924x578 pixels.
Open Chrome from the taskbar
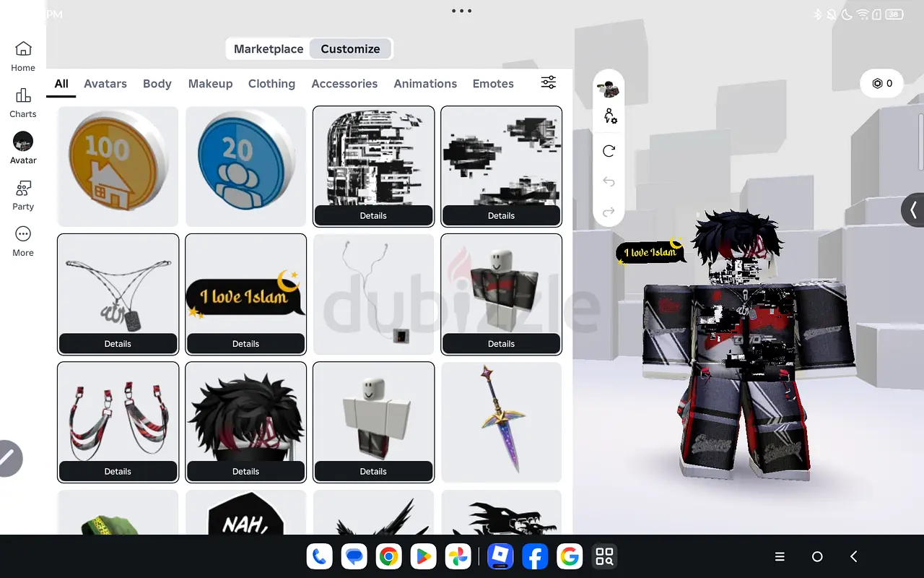388,556
